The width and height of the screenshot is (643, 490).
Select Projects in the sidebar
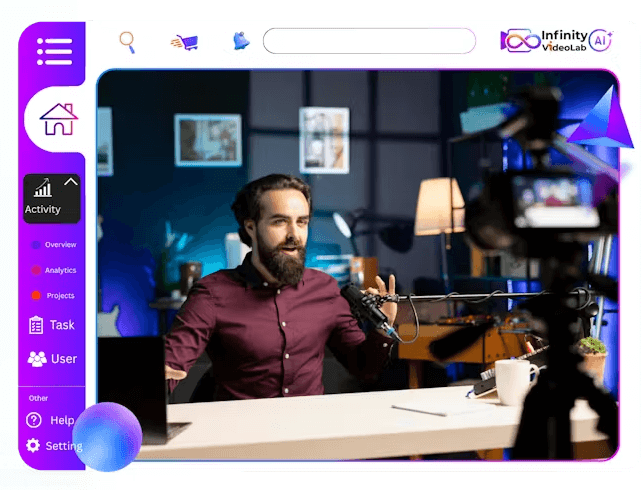pyautogui.click(x=60, y=296)
